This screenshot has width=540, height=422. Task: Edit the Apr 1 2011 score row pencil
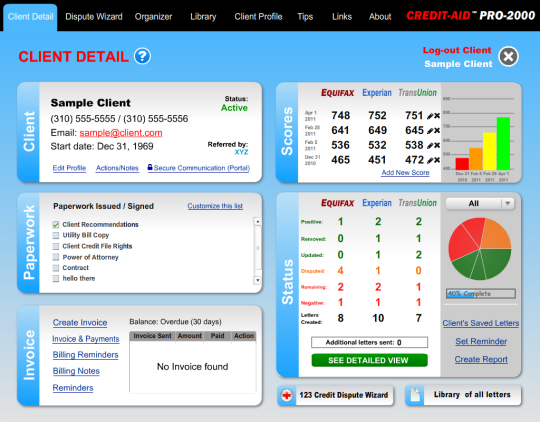(x=430, y=116)
